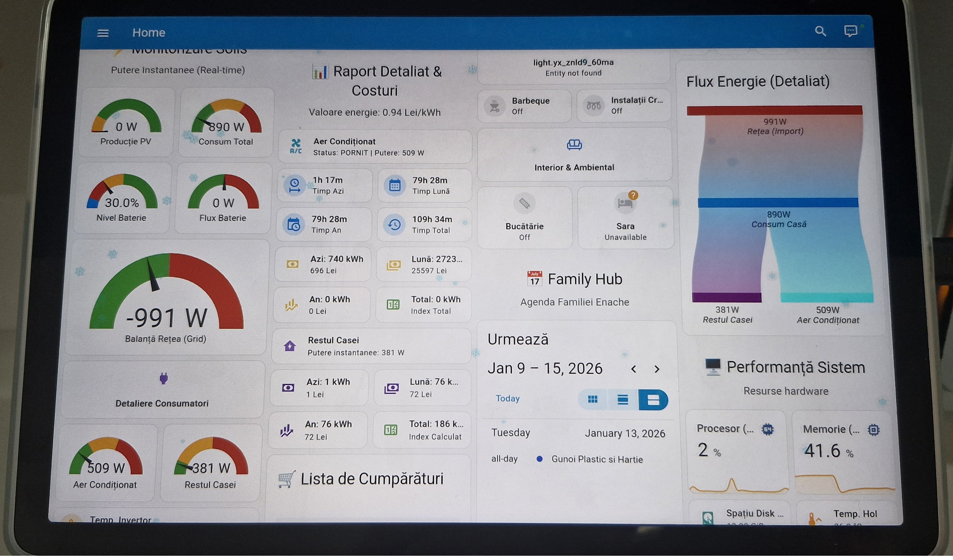The height and width of the screenshot is (560, 953).
Task: Click the Aer Conditionat A/C icon
Action: pyautogui.click(x=296, y=146)
